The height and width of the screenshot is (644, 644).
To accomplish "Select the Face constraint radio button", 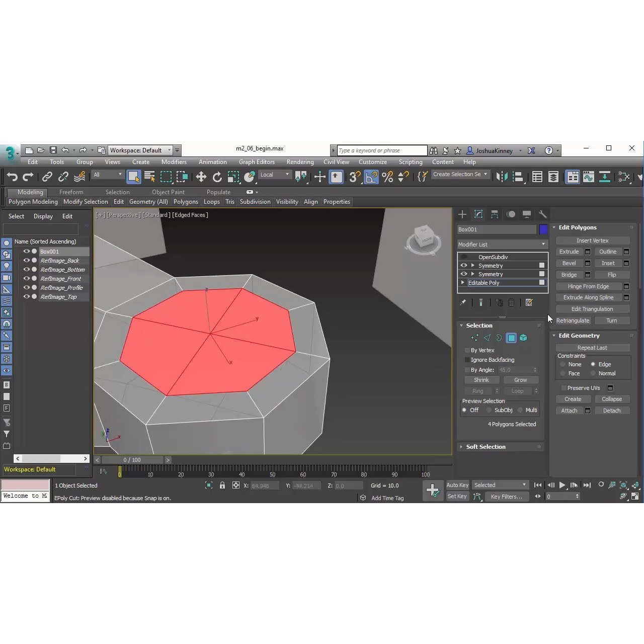I will point(563,374).
